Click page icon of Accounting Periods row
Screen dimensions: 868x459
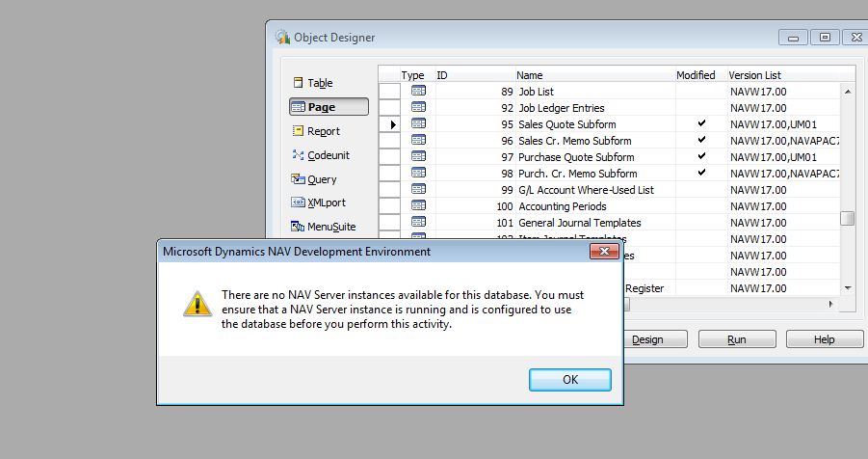[x=418, y=205]
